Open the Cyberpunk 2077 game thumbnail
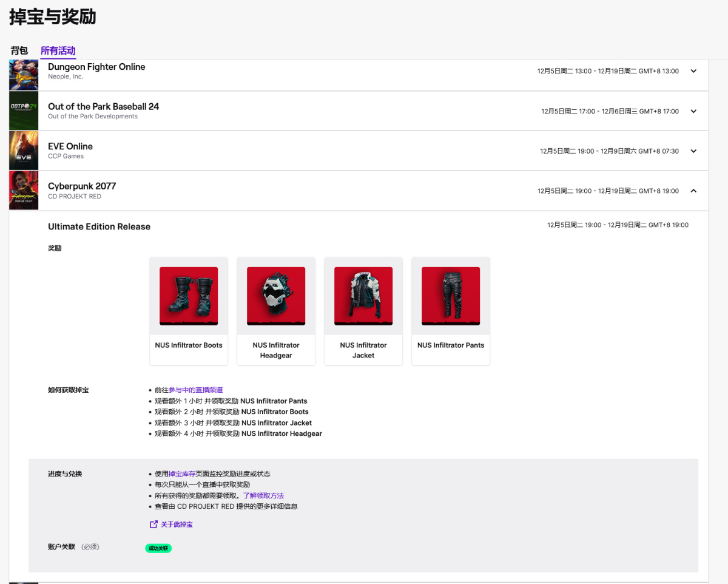The height and width of the screenshot is (584, 728). (x=24, y=191)
